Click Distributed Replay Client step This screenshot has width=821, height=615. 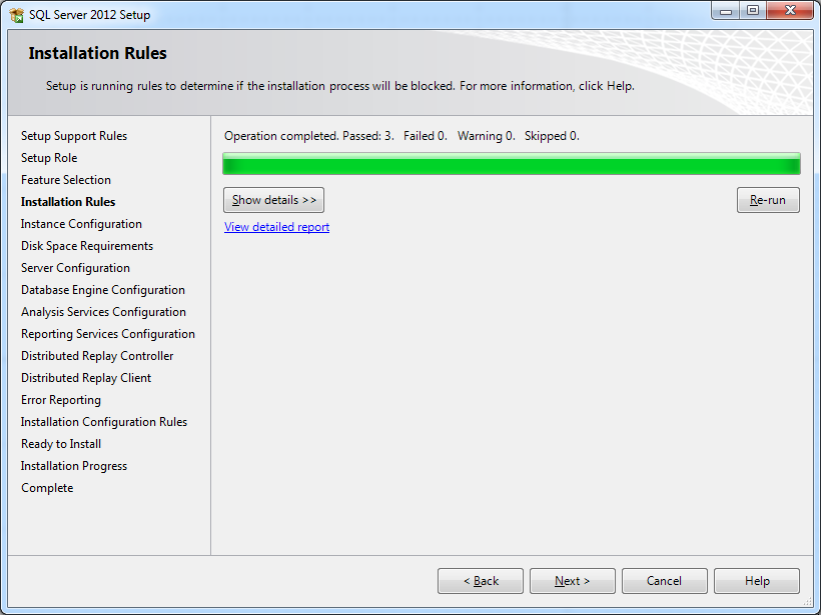pos(86,378)
